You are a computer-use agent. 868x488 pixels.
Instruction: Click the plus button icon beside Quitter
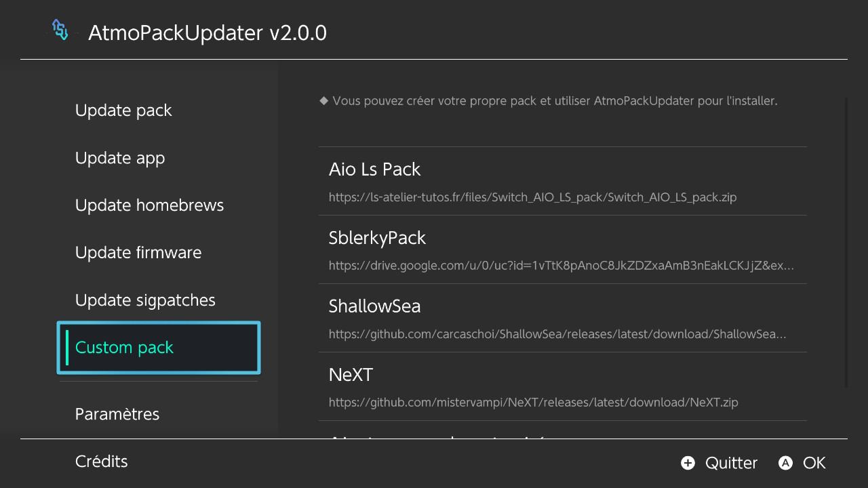(688, 463)
